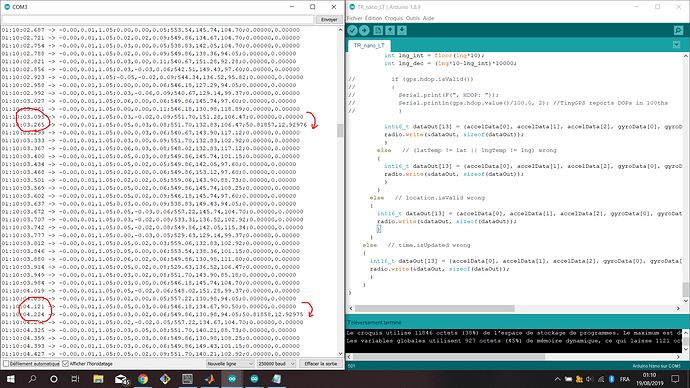
Task: Open the Fichier menu
Action: point(354,18)
